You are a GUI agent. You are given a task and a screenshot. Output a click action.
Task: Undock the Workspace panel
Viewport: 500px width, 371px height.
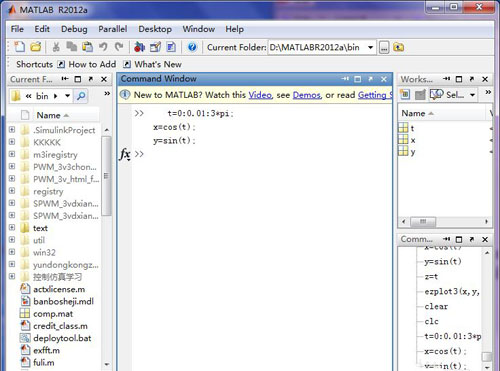point(472,79)
